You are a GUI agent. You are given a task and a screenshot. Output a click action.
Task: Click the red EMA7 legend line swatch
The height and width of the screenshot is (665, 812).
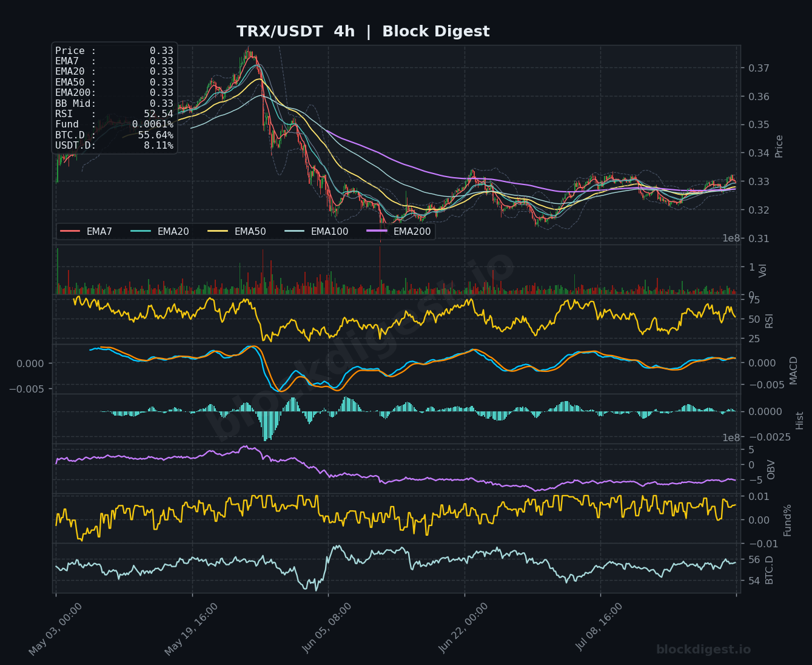click(x=70, y=231)
